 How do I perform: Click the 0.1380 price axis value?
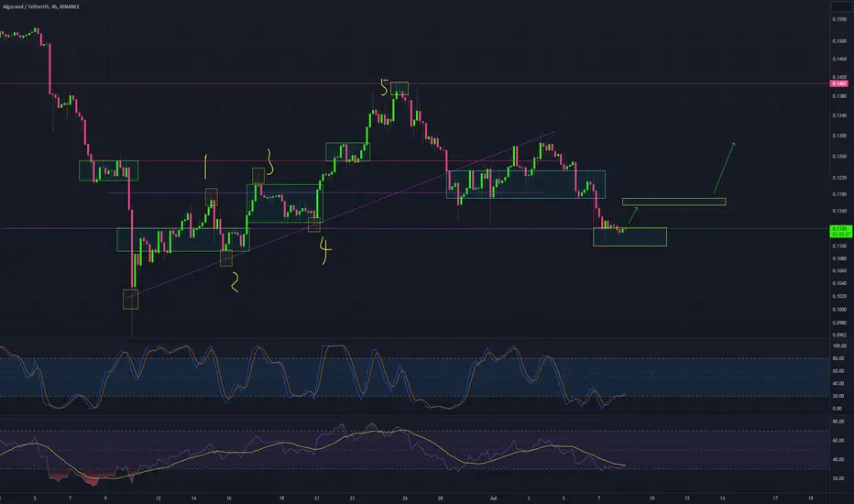point(839,96)
